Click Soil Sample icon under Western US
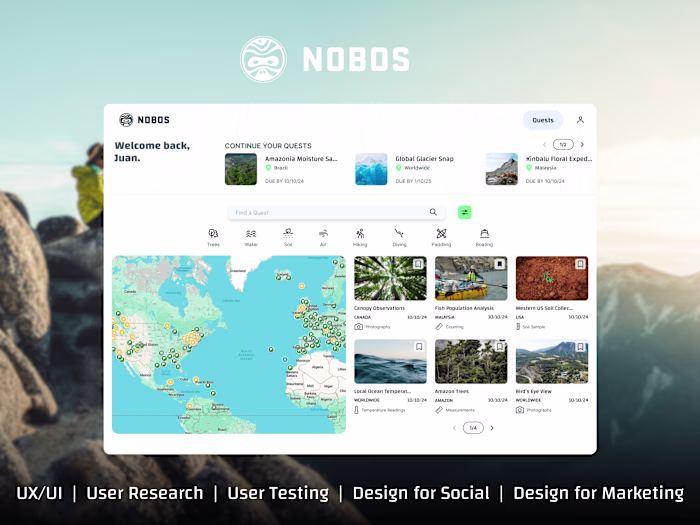700x525 pixels. pyautogui.click(x=518, y=327)
